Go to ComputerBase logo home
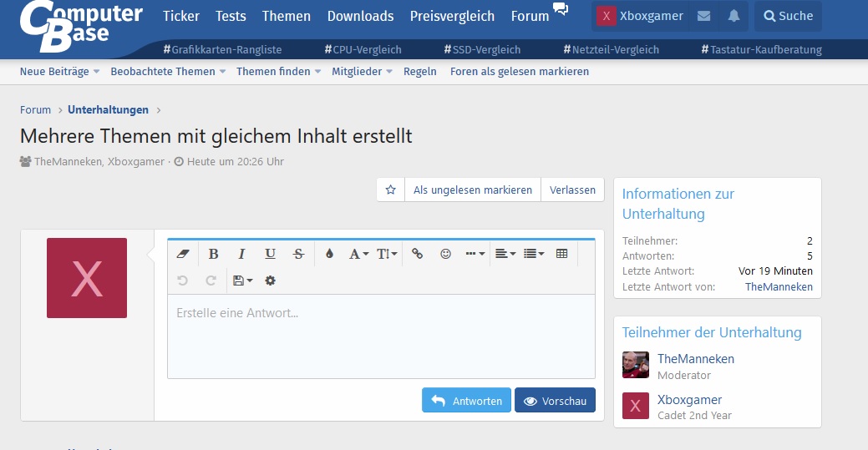The image size is (868, 450). [81, 25]
